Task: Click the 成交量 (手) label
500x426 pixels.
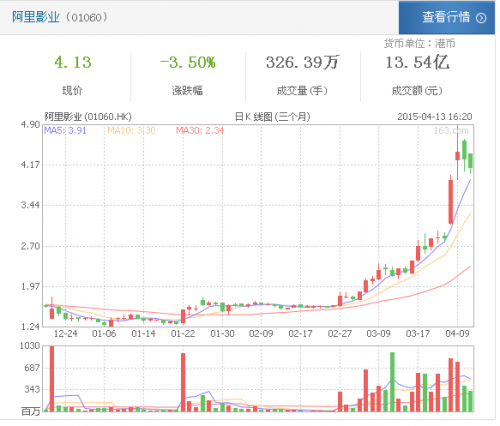Action: click(302, 90)
